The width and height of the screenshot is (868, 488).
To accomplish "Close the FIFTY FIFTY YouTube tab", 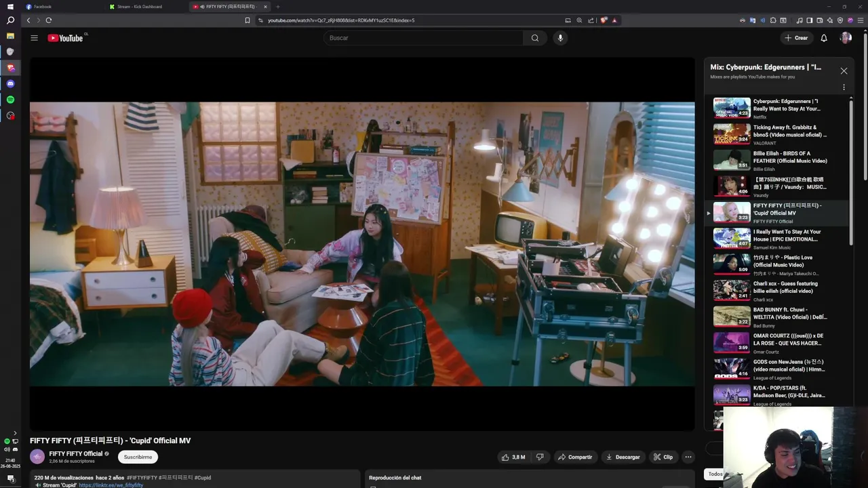I will click(265, 7).
